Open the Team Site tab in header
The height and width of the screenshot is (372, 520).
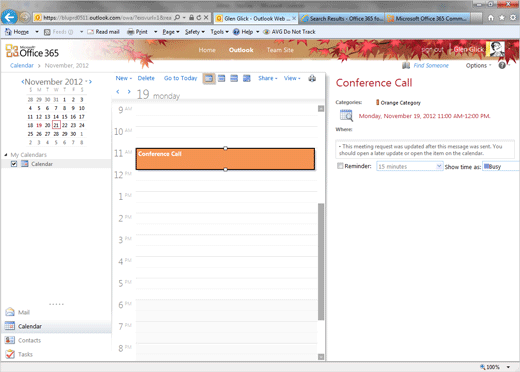point(280,50)
